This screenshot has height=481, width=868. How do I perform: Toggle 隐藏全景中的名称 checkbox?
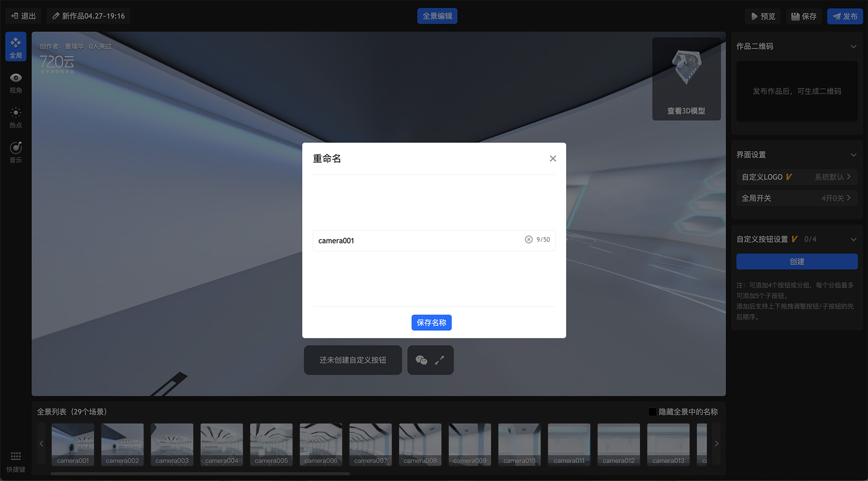click(652, 412)
